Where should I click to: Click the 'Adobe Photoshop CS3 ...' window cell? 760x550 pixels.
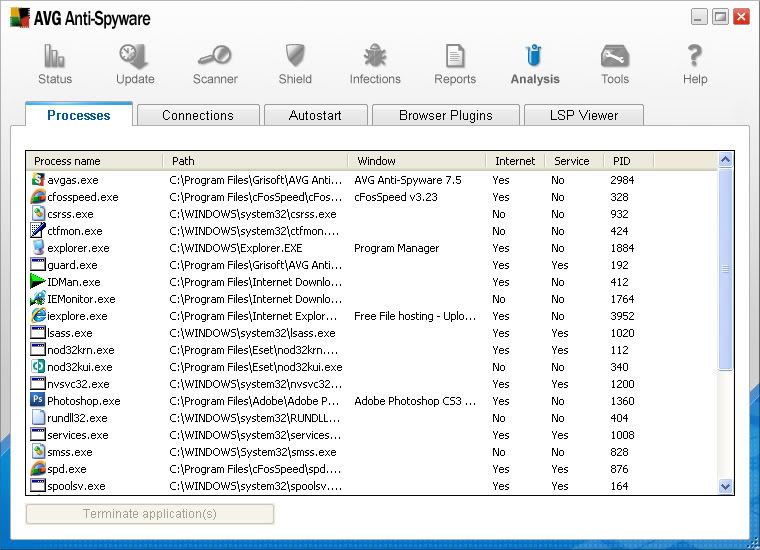[x=415, y=401]
